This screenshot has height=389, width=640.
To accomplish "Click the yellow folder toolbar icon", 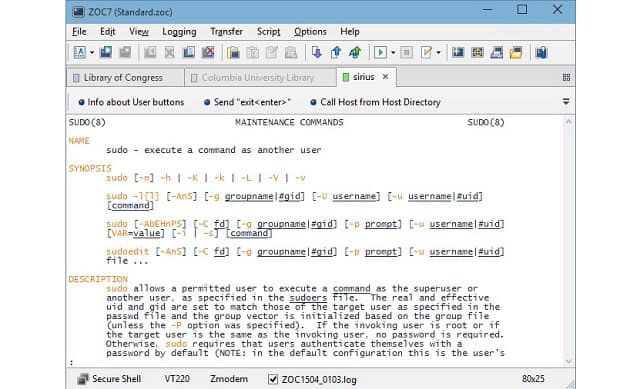I will [x=516, y=52].
